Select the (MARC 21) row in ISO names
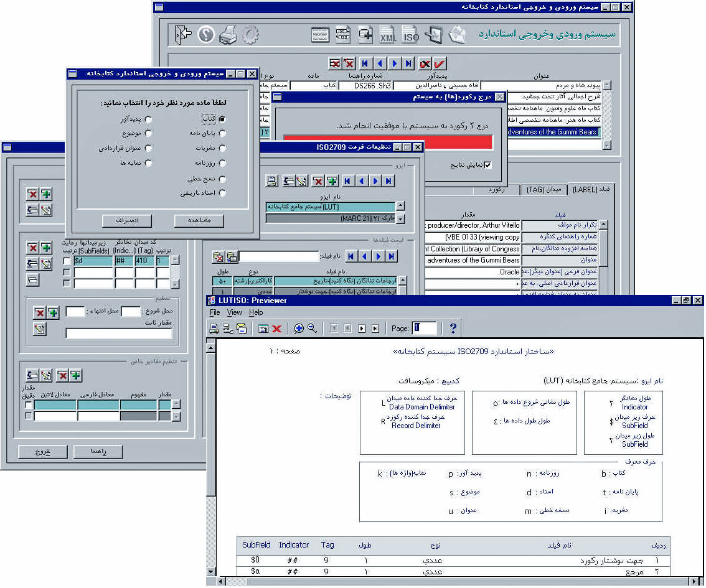Viewport: 706px width, 588px height. (x=331, y=218)
